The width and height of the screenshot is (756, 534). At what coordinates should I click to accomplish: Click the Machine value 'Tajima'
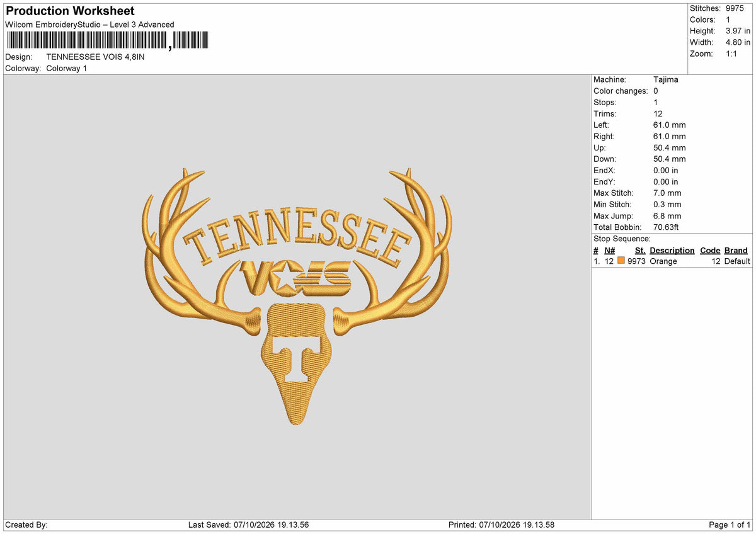click(x=666, y=80)
